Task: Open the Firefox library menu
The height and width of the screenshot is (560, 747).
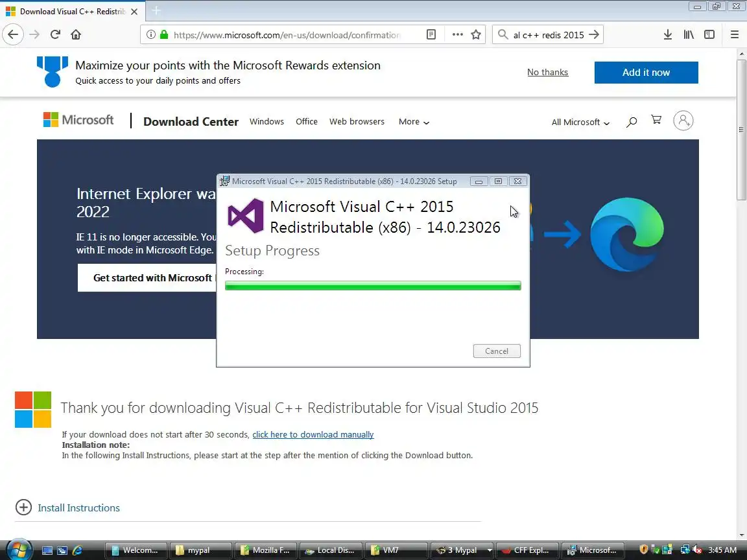Action: [689, 34]
